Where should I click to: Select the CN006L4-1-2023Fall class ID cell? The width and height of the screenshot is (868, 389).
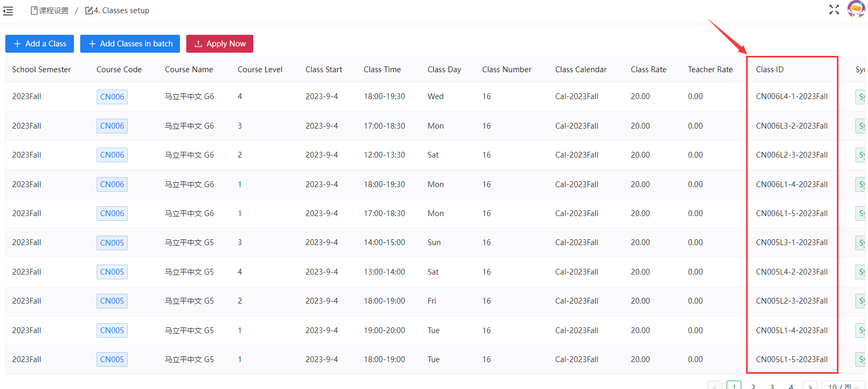[791, 96]
